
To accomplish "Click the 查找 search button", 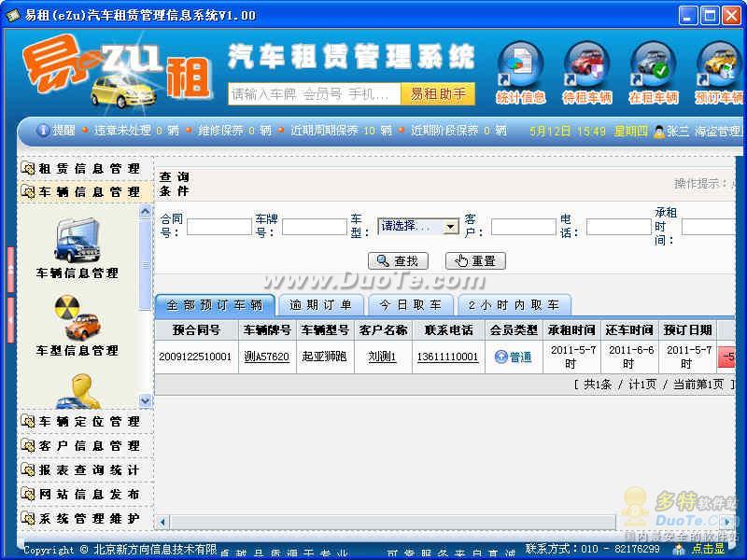I will coord(398,261).
